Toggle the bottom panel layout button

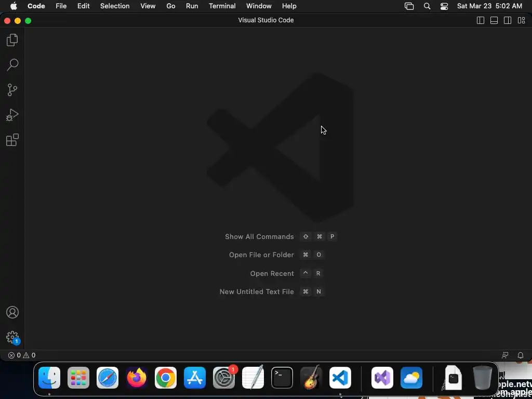tap(494, 20)
